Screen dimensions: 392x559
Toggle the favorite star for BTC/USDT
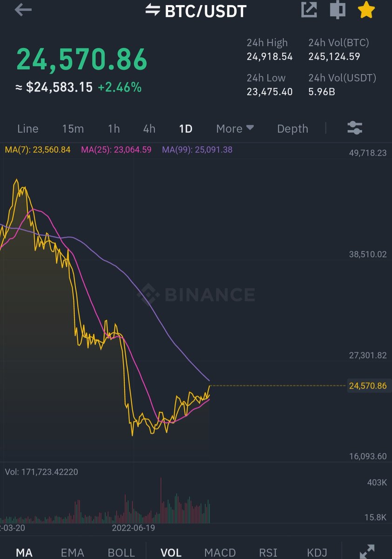pyautogui.click(x=367, y=10)
